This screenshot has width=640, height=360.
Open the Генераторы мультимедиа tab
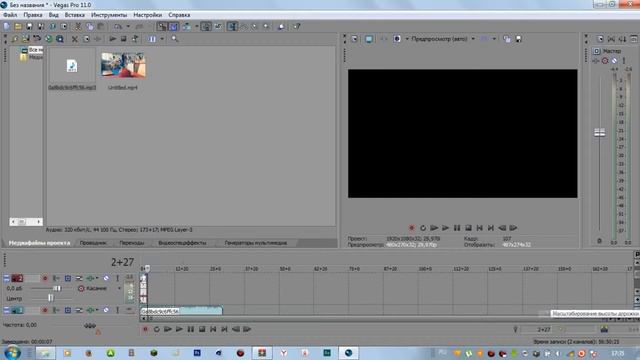pos(256,243)
